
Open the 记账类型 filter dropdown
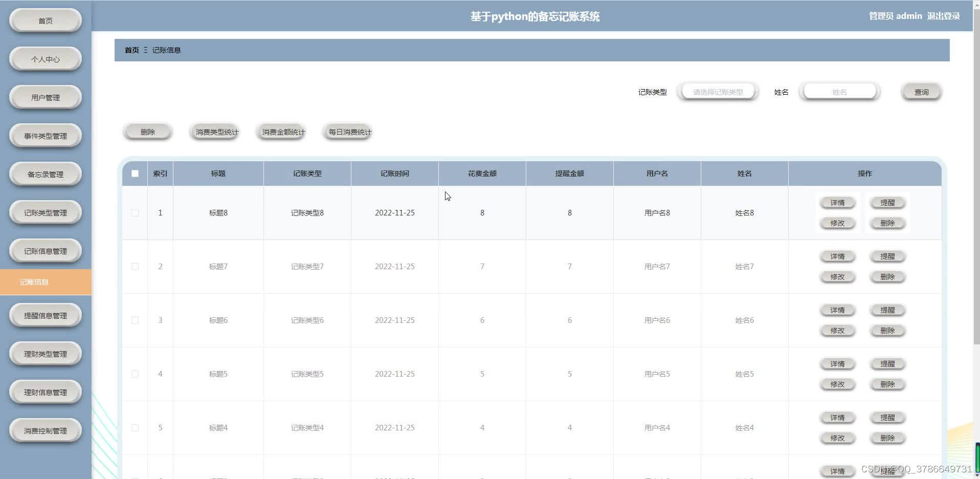718,92
